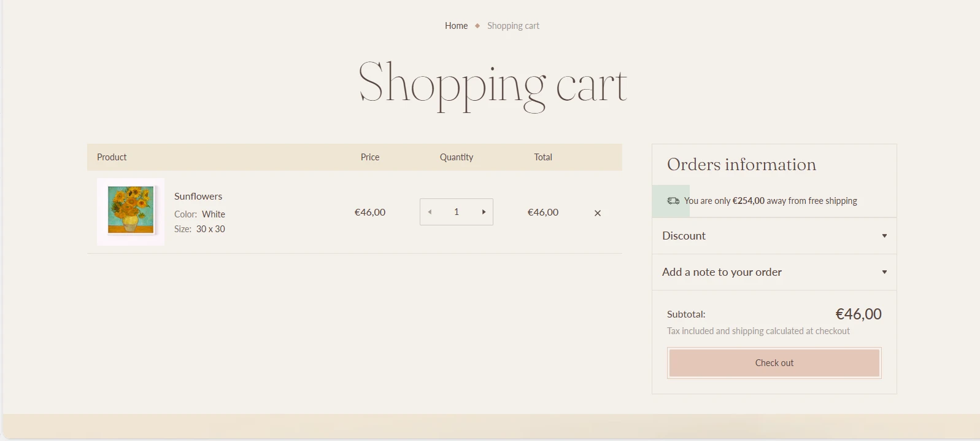Open the Sunflowers product name link
Screen dimensions: 980x441
pos(198,196)
